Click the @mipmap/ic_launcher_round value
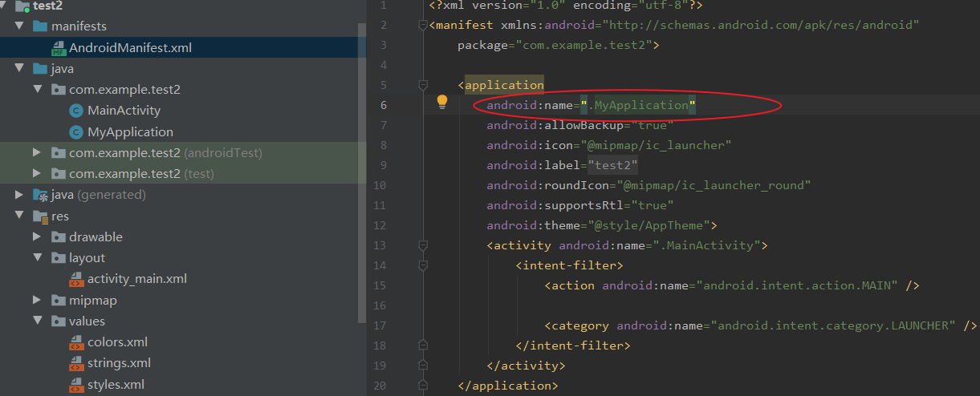Viewport: 980px width, 396px height. 714,185
